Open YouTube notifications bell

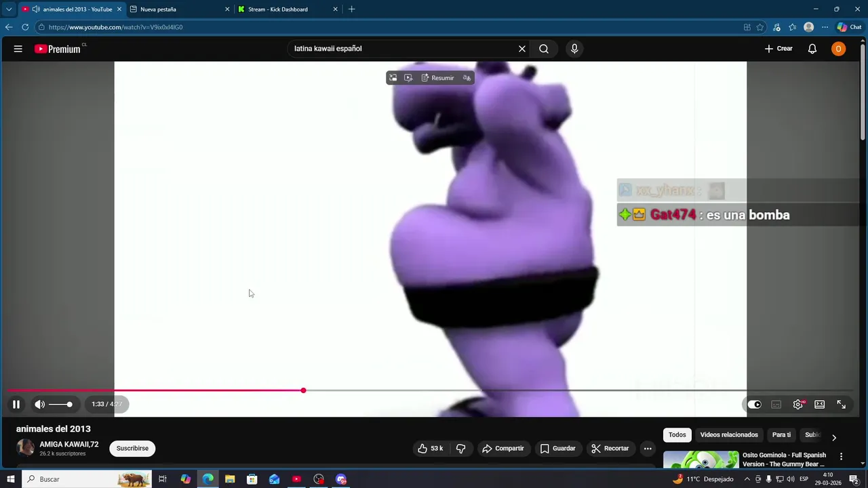[812, 49]
